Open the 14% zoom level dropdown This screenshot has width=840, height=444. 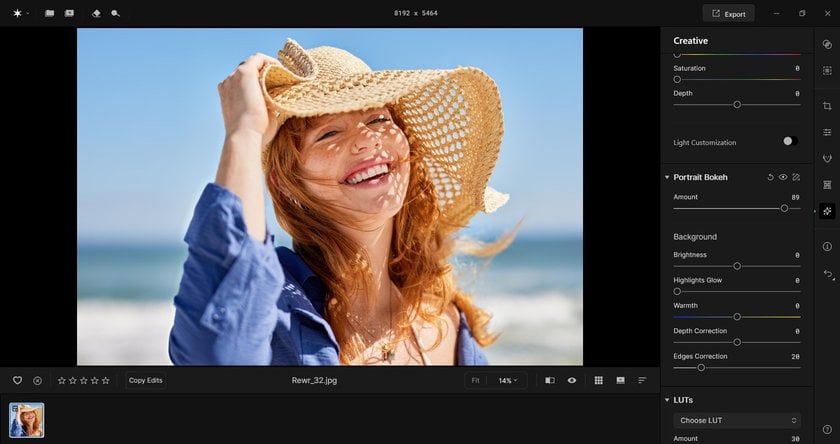[507, 380]
